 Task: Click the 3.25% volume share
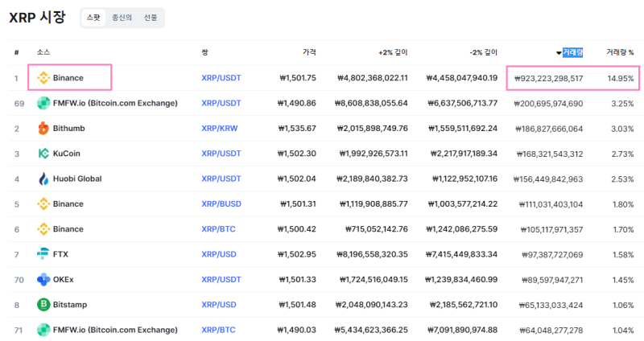(622, 104)
